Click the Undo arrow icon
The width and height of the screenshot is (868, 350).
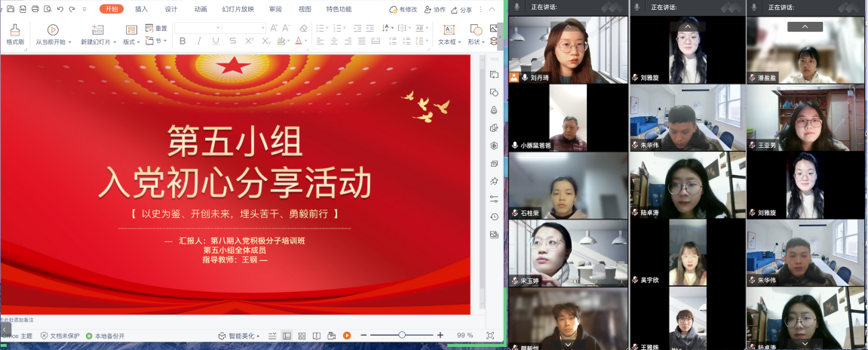click(60, 9)
